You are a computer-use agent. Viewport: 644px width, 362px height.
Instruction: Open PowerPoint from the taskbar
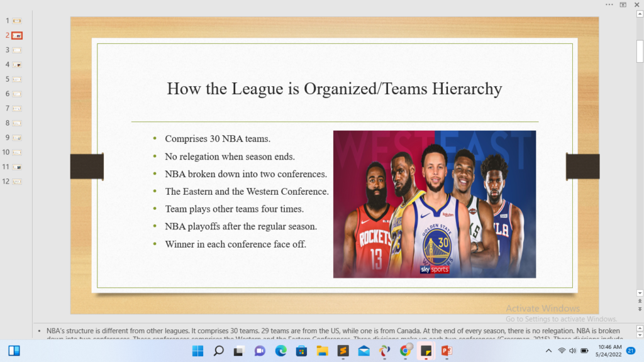446,352
